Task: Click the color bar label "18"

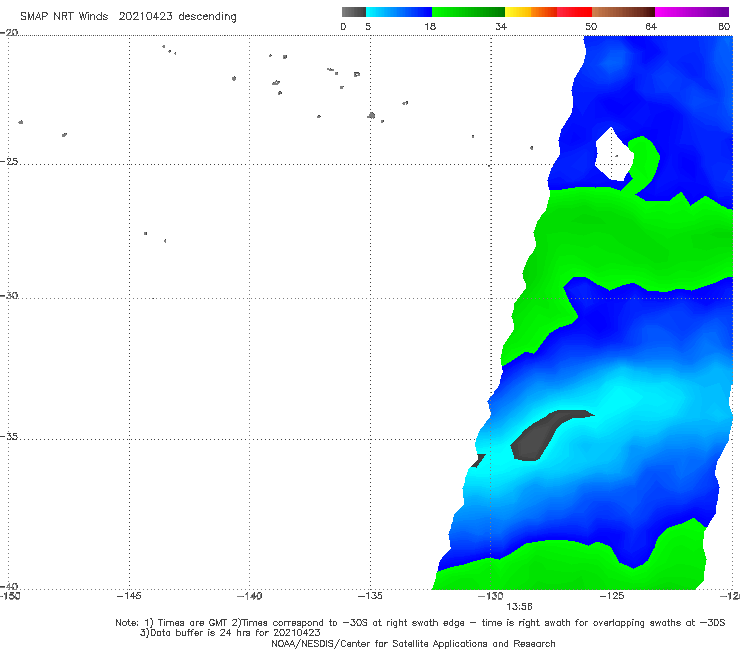Action: coord(430,26)
